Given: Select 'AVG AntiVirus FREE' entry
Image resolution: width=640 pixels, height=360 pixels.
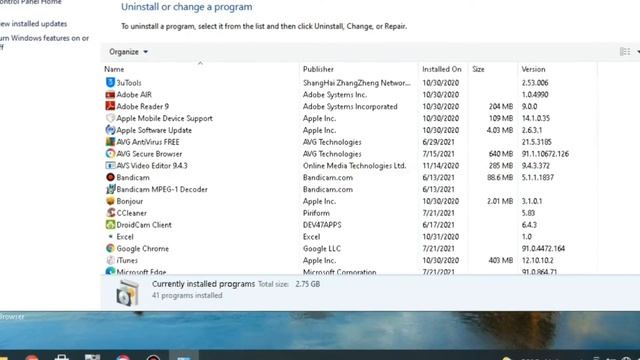Looking at the screenshot, I should coord(148,142).
